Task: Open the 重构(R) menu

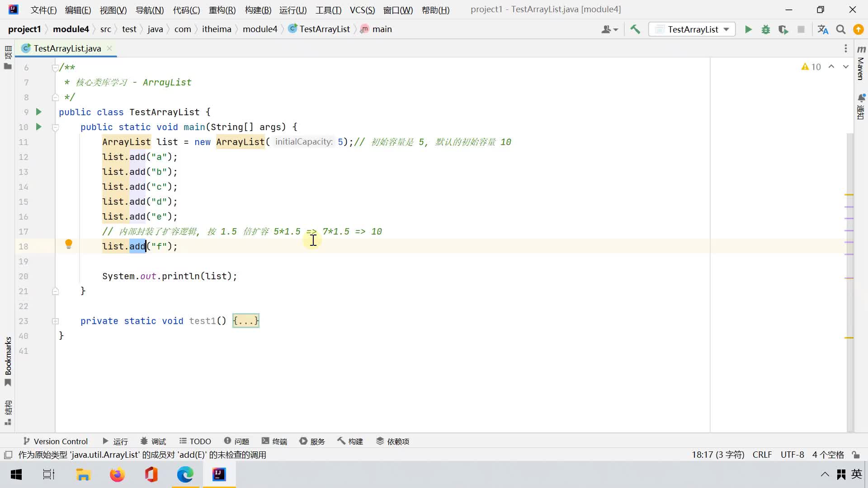Action: (x=222, y=10)
